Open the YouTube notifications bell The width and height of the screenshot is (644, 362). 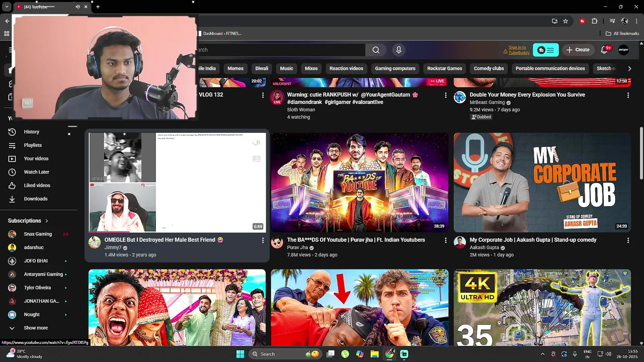[605, 50]
